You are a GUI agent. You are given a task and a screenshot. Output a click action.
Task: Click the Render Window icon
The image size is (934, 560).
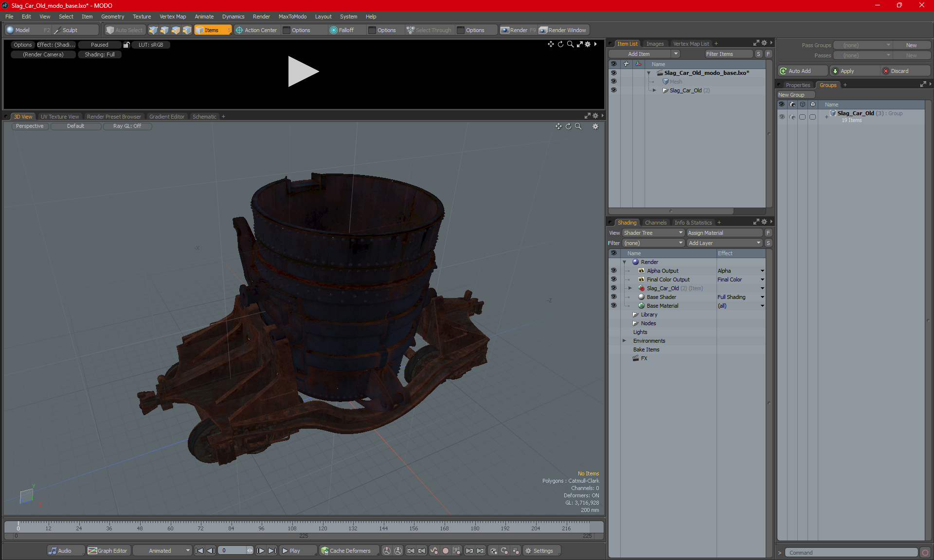click(543, 30)
